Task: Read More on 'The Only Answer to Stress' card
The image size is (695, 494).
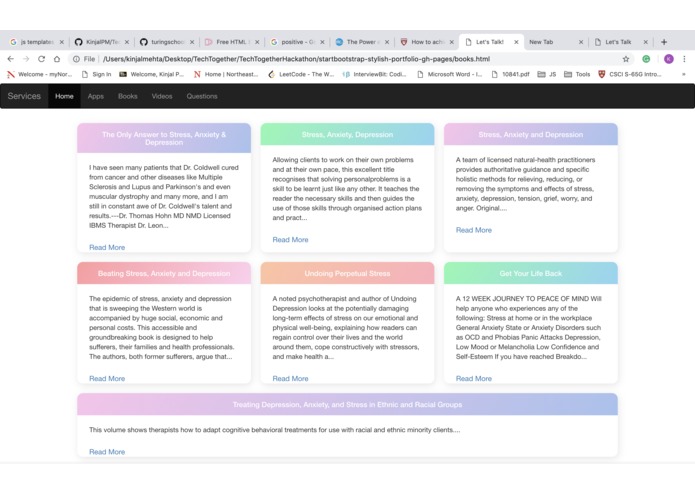Action: pos(107,248)
